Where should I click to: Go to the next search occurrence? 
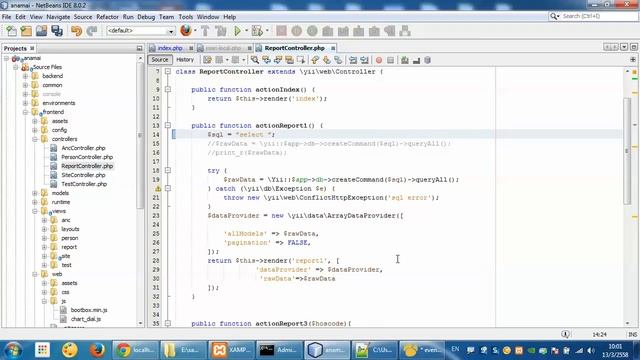(278, 60)
